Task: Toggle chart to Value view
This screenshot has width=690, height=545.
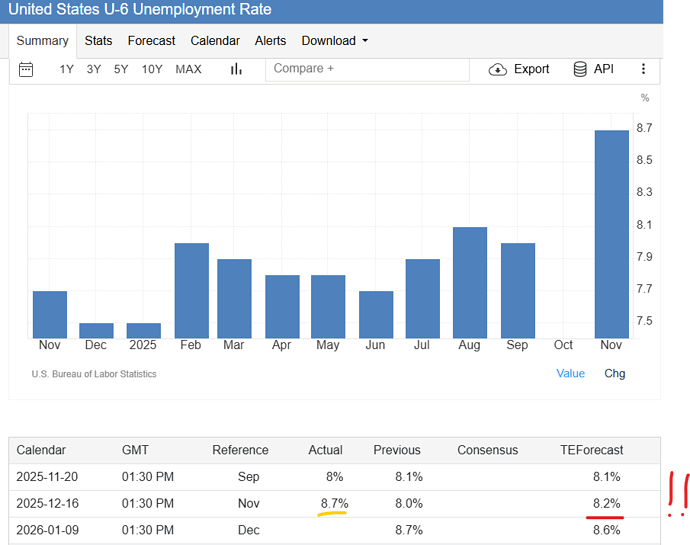Action: [x=570, y=373]
